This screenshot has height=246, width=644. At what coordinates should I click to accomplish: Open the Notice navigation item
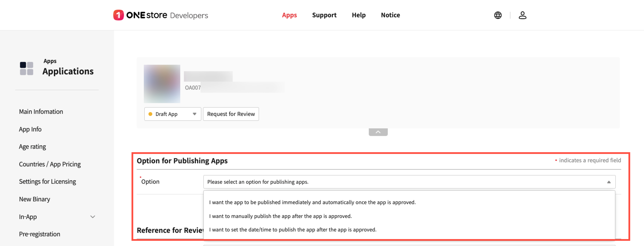[390, 15]
